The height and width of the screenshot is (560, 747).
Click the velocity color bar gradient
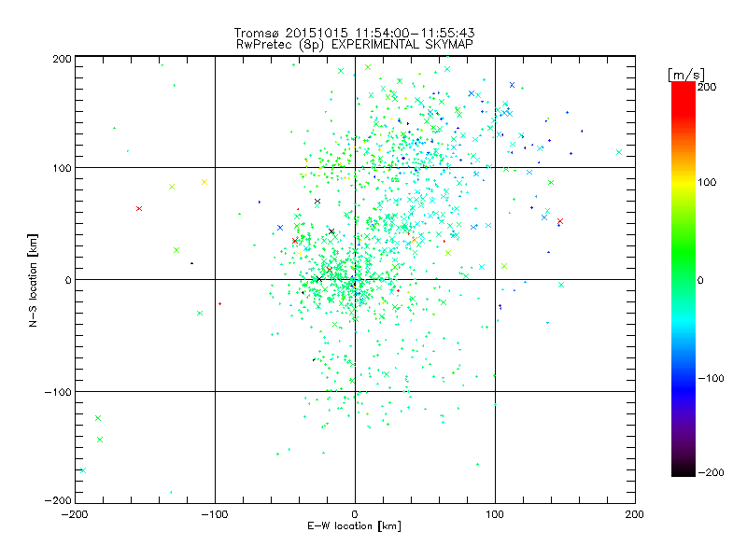(x=684, y=279)
